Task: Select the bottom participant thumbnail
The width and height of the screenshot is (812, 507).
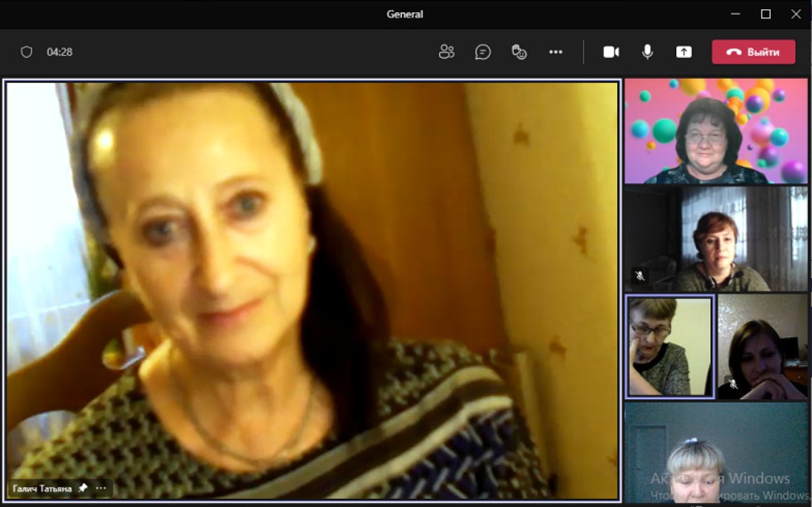Action: pyautogui.click(x=717, y=453)
